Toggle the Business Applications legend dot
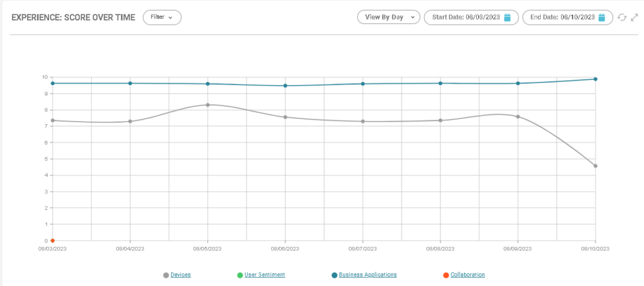 tap(335, 275)
